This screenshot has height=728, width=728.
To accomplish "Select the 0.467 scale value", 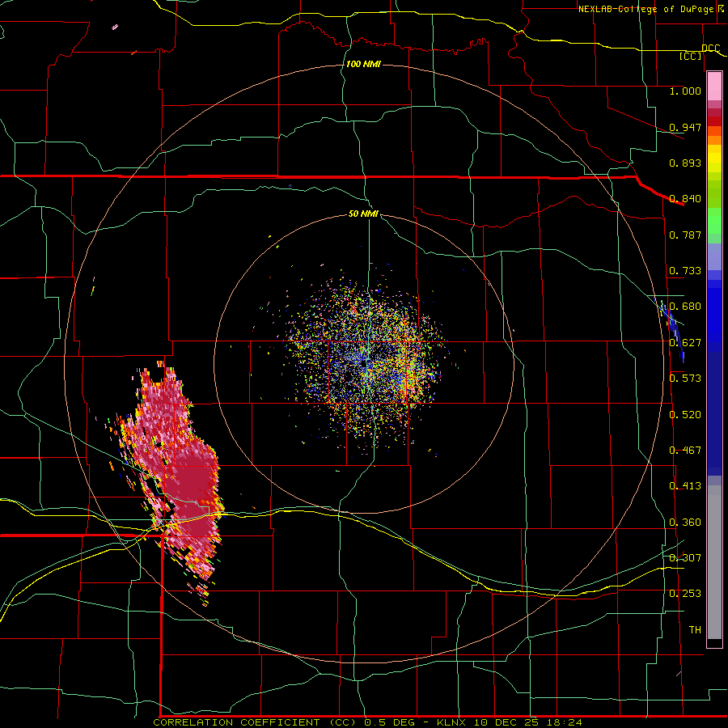I will click(x=685, y=451).
